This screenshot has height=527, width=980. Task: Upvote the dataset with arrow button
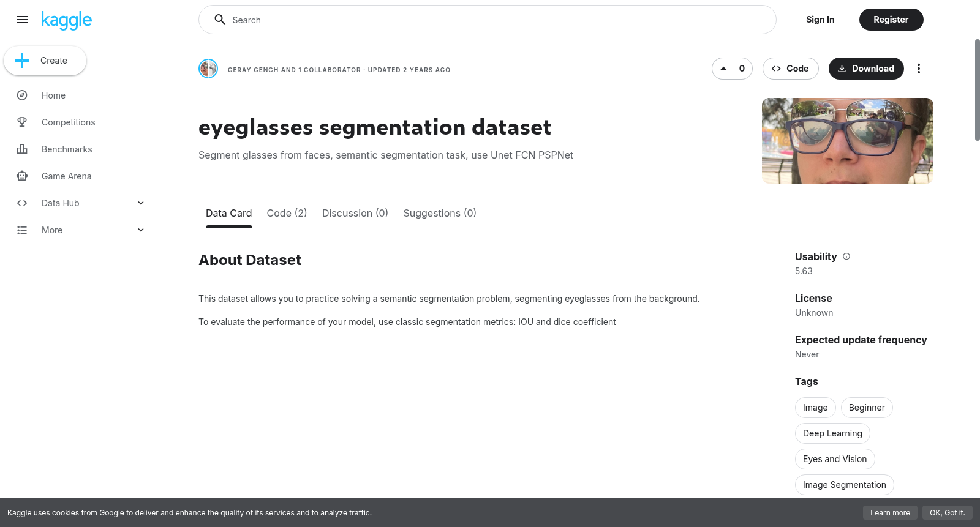click(x=723, y=69)
